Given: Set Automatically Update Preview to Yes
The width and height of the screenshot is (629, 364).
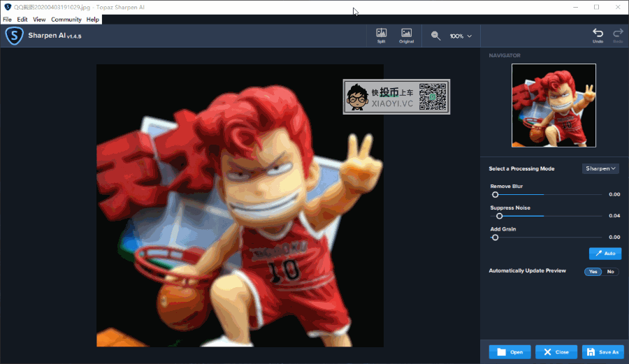Looking at the screenshot, I should tap(593, 271).
